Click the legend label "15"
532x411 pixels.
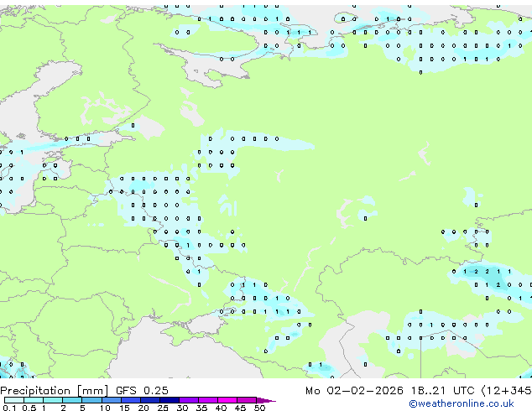(x=124, y=408)
